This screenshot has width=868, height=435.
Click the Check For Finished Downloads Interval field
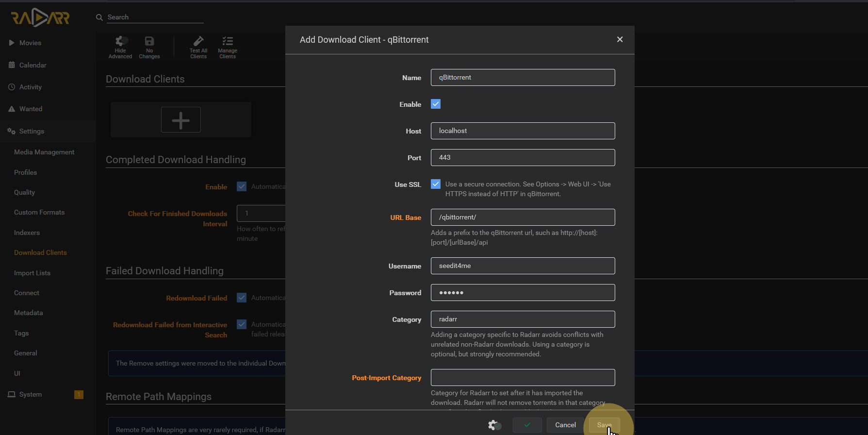pos(261,213)
